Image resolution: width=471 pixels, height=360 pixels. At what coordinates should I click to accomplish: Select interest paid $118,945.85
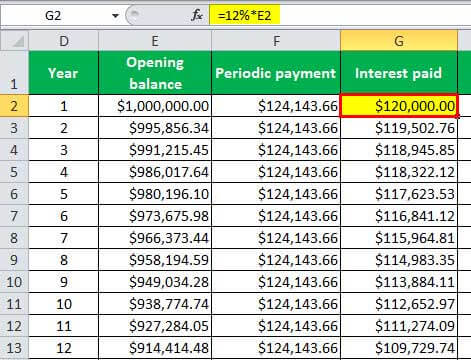[399, 150]
